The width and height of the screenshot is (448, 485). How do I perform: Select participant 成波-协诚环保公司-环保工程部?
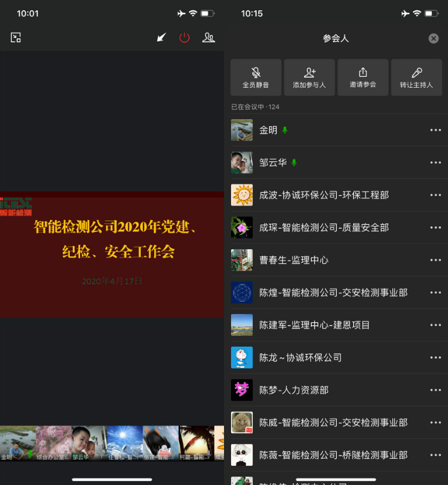(323, 195)
